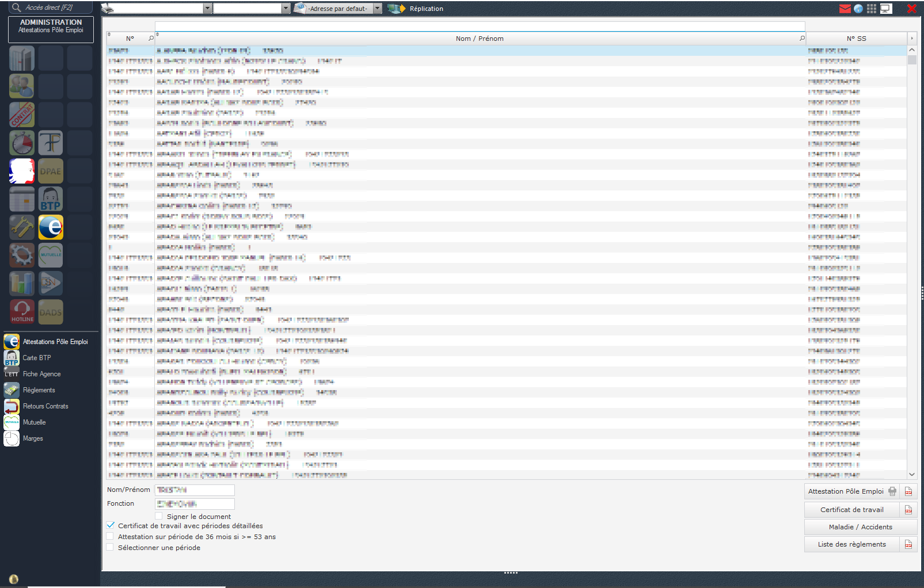
Task: Click the 'Attestation Pôle Emploi' button
Action: pos(845,491)
